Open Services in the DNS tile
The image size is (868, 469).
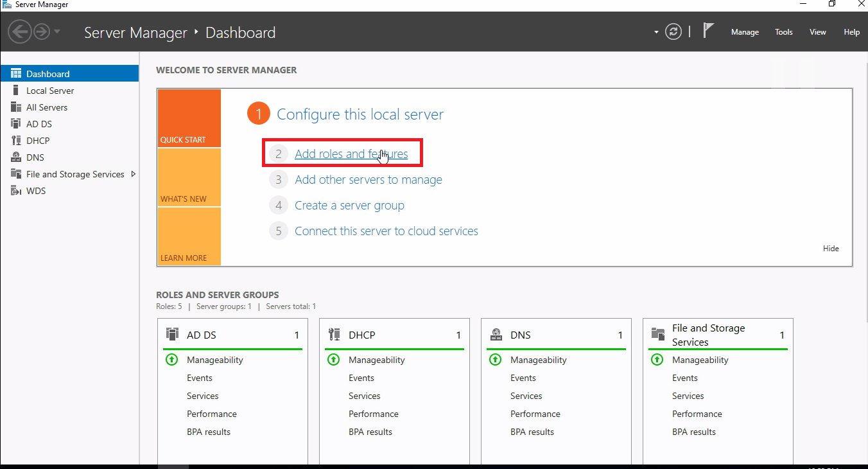click(x=526, y=396)
